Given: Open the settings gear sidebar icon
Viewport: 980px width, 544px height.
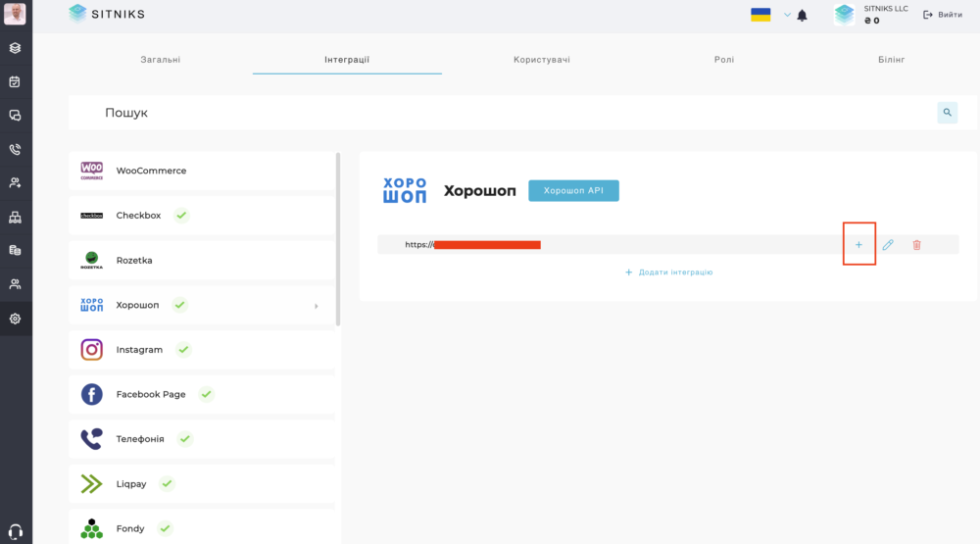Looking at the screenshot, I should tap(15, 319).
